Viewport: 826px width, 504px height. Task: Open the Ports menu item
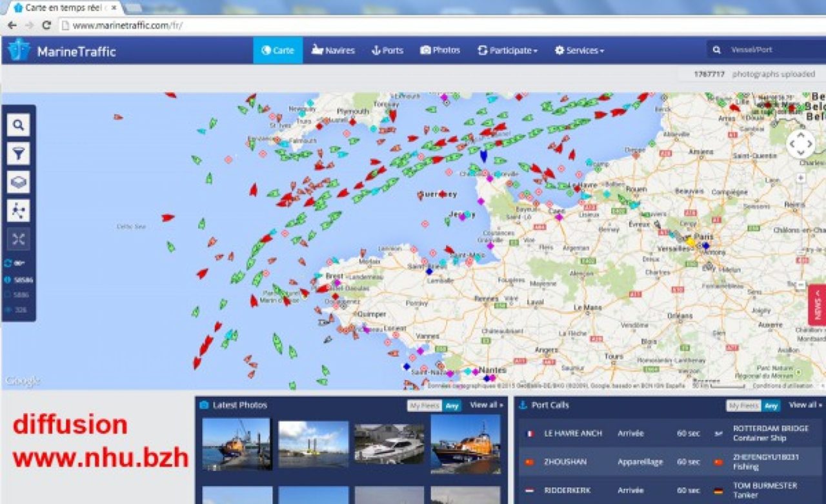tap(387, 50)
